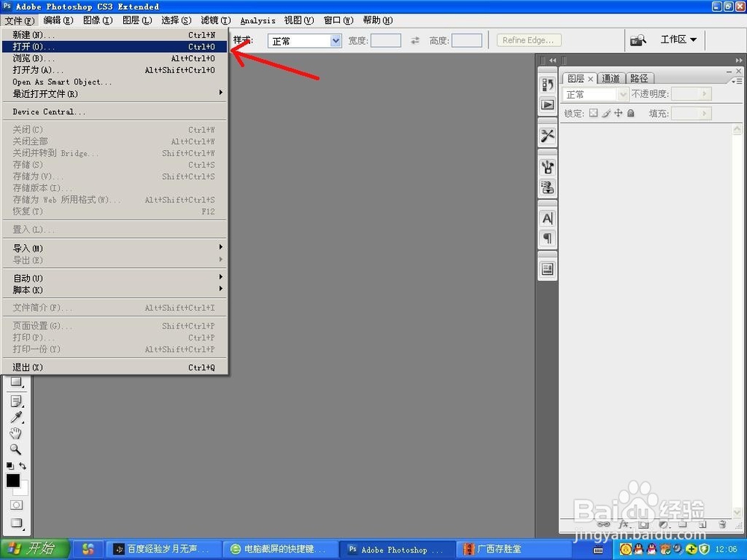The width and height of the screenshot is (747, 560).
Task: Click the background white color swatch
Action: pyautogui.click(x=24, y=490)
